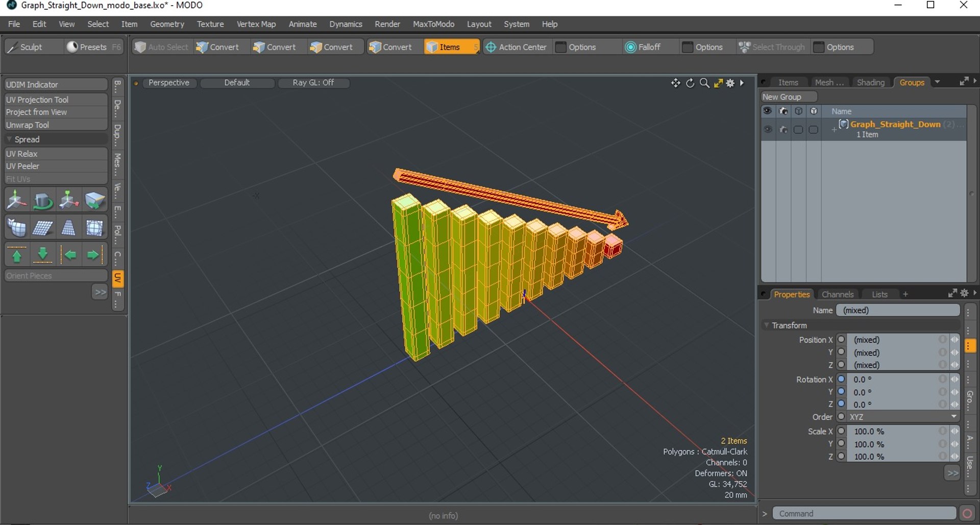Click the spherical grid projection icon
Screen dimensions: 980x525
coord(94,228)
